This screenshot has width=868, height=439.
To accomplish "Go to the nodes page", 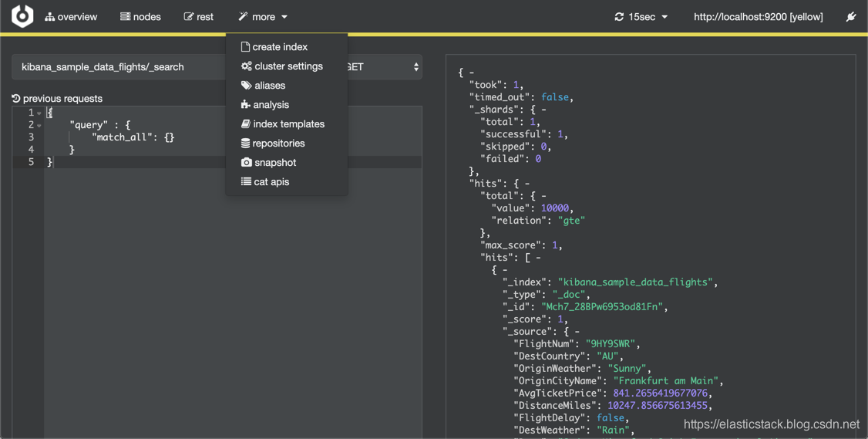I will pyautogui.click(x=140, y=17).
